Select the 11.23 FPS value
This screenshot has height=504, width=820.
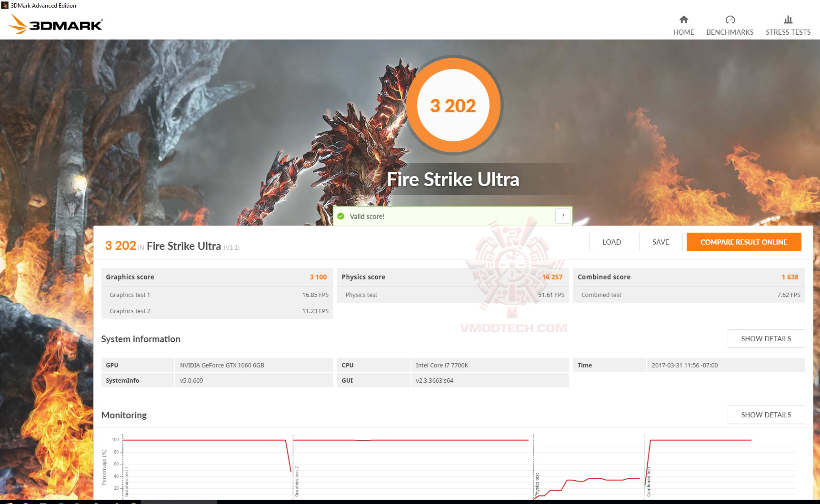315,311
